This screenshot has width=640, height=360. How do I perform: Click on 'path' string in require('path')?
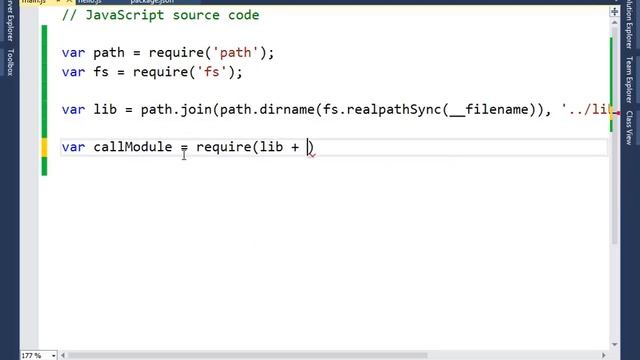(235, 53)
